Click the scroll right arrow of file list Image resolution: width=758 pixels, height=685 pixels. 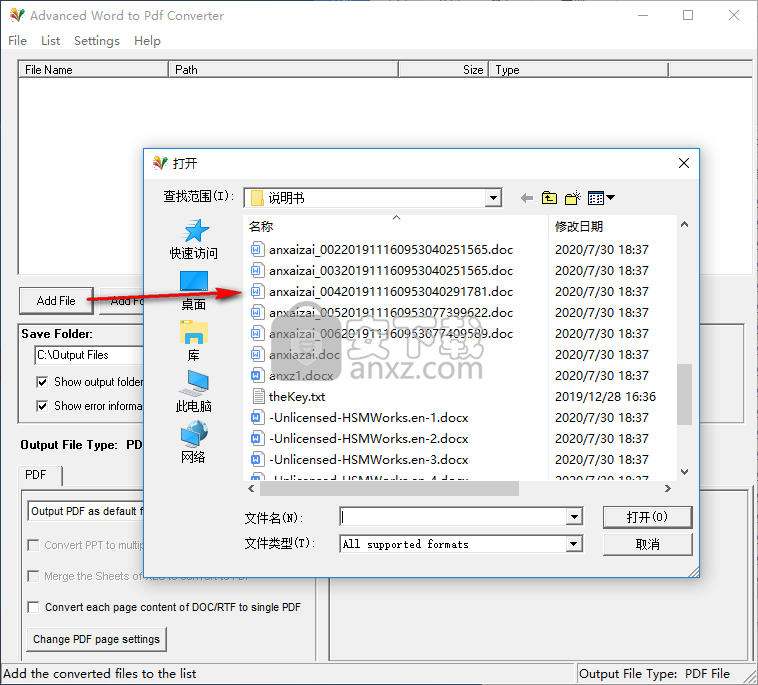(668, 489)
